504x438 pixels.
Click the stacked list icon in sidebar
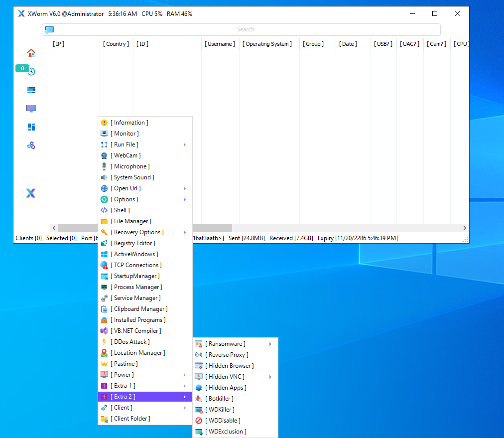click(x=31, y=90)
